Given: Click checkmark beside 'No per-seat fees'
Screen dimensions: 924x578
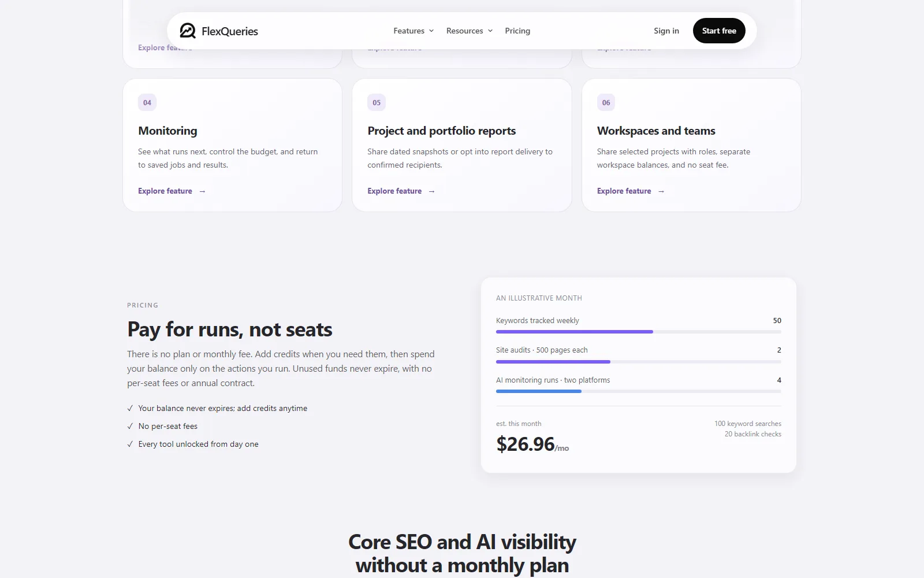Looking at the screenshot, I should click(130, 426).
